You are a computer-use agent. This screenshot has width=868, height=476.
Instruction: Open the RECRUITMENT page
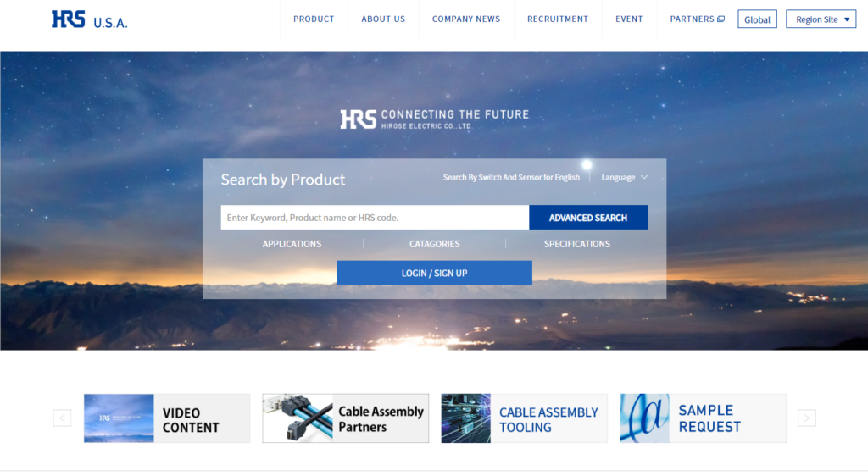(558, 19)
